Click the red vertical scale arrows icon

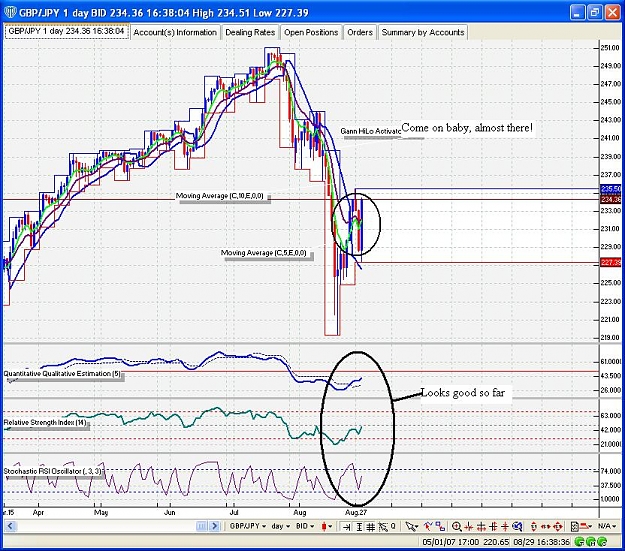pyautogui.click(x=534, y=527)
